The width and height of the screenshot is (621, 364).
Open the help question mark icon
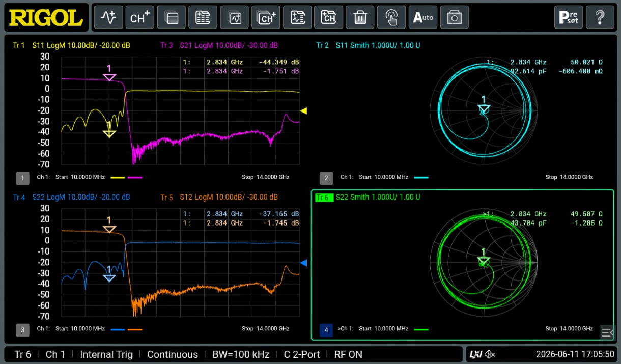tap(600, 17)
